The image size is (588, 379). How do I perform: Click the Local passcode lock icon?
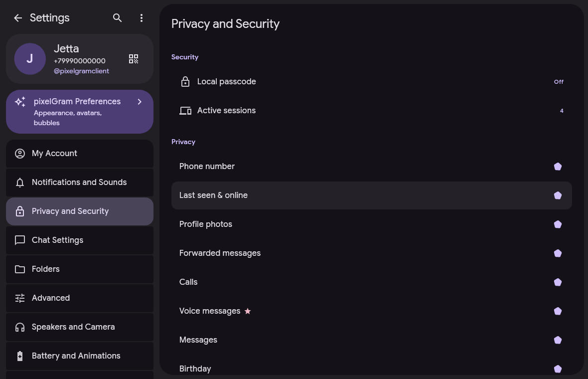[185, 81]
